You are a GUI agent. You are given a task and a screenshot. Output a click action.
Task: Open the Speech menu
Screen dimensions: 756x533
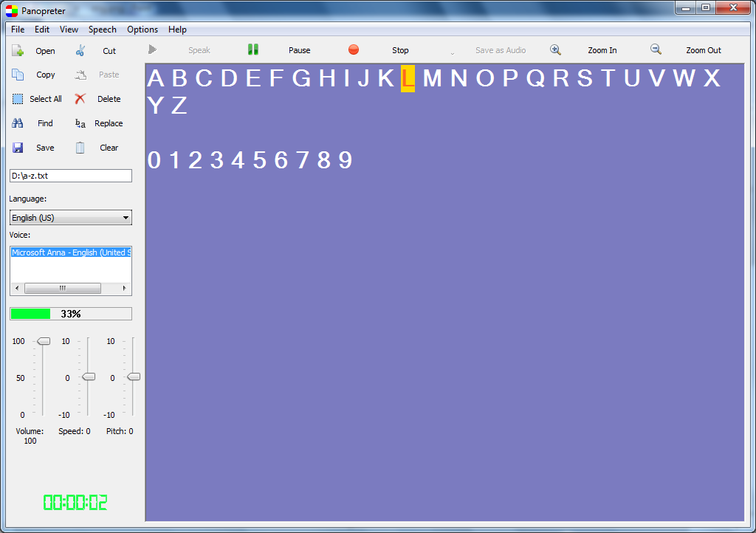click(x=103, y=30)
